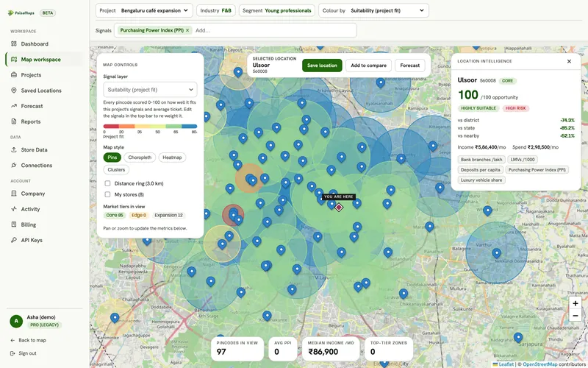Expand the Signal layer select box
This screenshot has height=368, width=588.
click(x=150, y=90)
